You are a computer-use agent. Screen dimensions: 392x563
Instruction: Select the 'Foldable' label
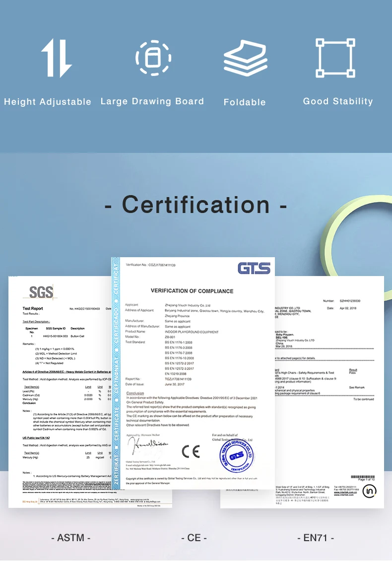[x=245, y=102]
